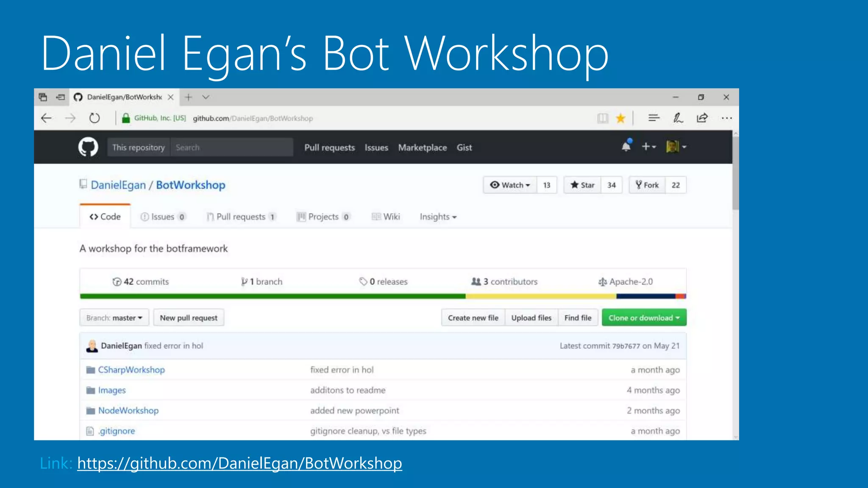Open the Apache-2.0 license link

point(626,282)
